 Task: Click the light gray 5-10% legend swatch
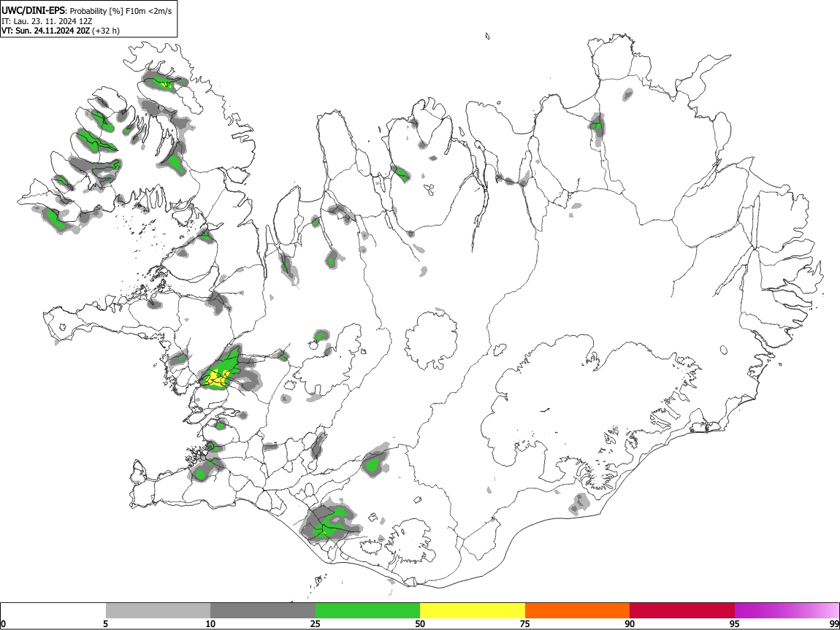tap(158, 610)
